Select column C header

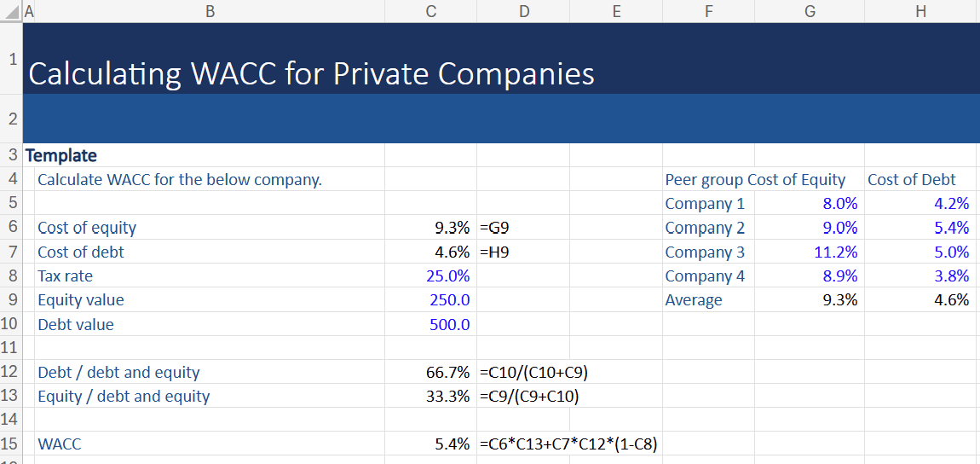(x=430, y=11)
